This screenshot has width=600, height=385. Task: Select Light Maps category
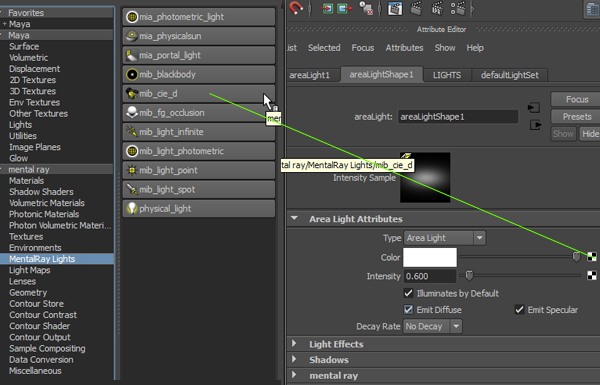30,270
